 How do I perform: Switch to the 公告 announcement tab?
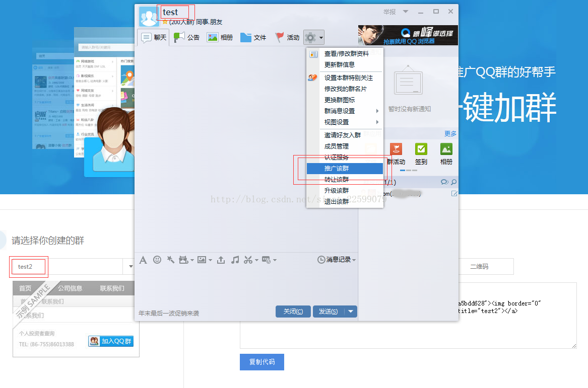tap(187, 37)
